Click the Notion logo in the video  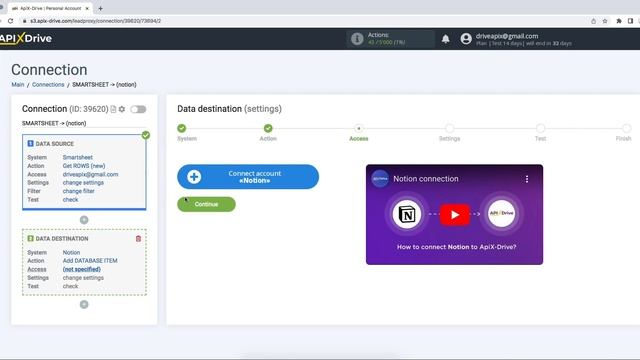click(x=407, y=214)
